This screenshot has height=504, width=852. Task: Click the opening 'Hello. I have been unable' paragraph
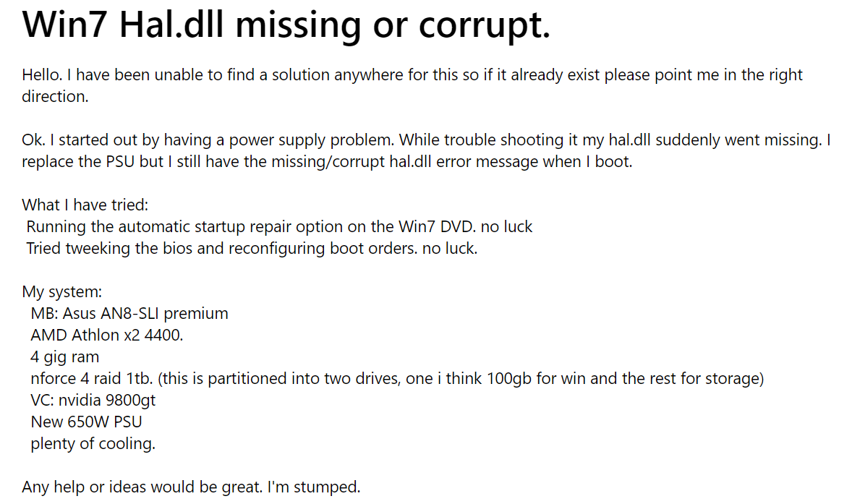click(412, 74)
